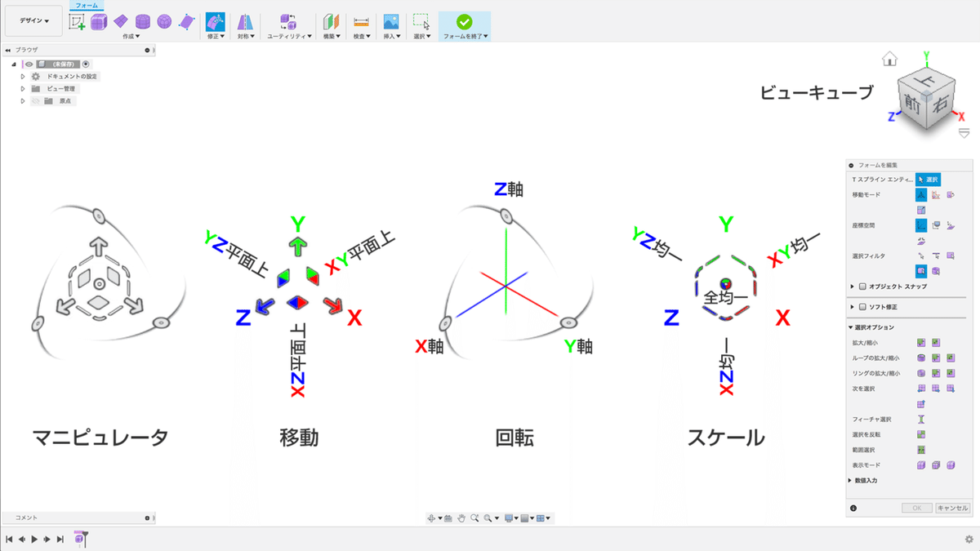Click the window Select tool icon
Image resolution: width=980 pixels, height=551 pixels.
(421, 22)
